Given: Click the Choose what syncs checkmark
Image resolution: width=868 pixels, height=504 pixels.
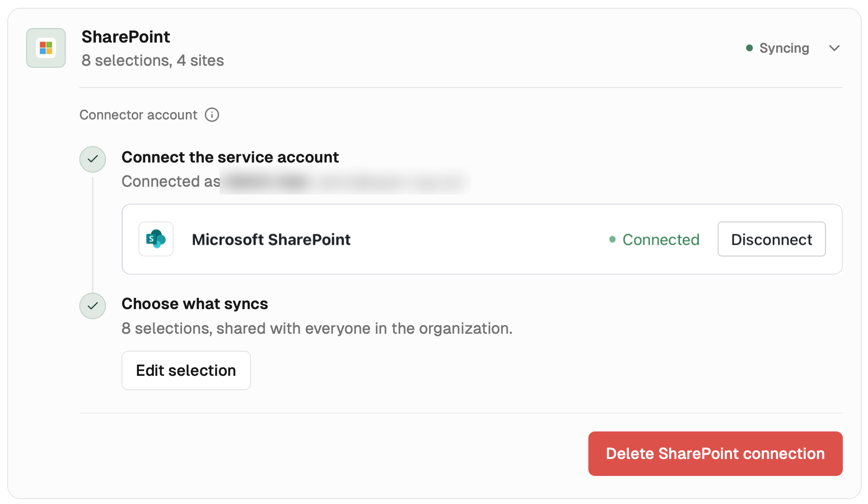Looking at the screenshot, I should [x=92, y=306].
